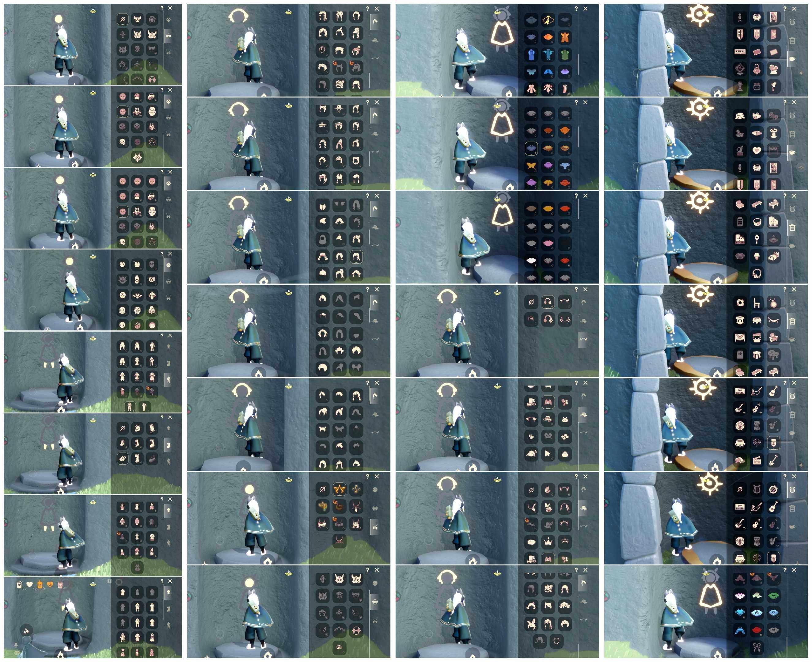Open the highlighted shoes category tab

(x=168, y=445)
